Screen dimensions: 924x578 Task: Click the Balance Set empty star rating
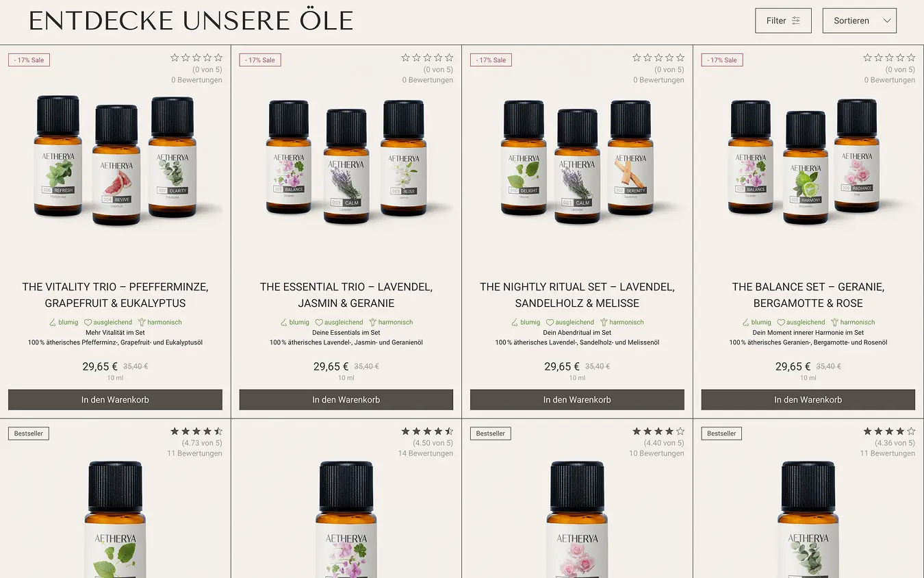click(x=889, y=58)
